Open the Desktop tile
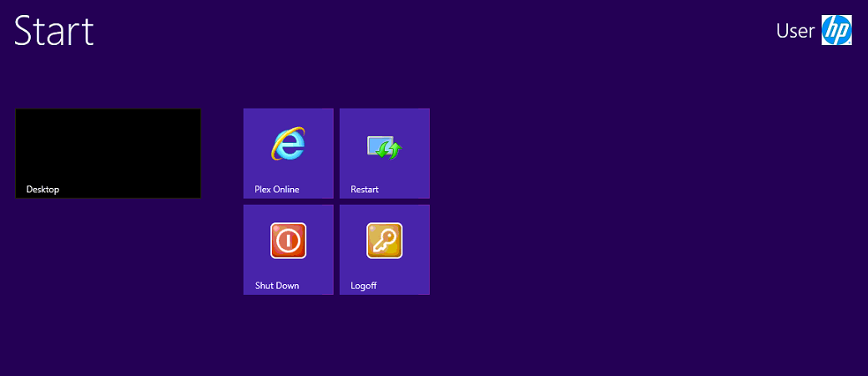The height and width of the screenshot is (376, 868). pos(108,154)
